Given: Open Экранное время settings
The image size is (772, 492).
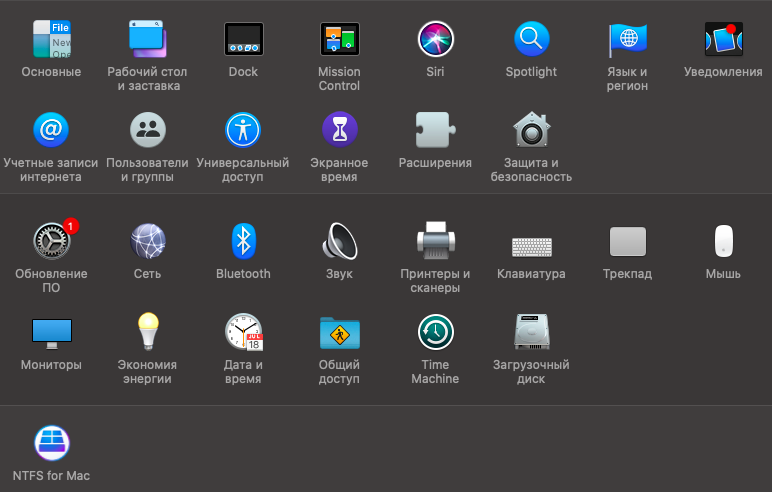Looking at the screenshot, I should [340, 130].
